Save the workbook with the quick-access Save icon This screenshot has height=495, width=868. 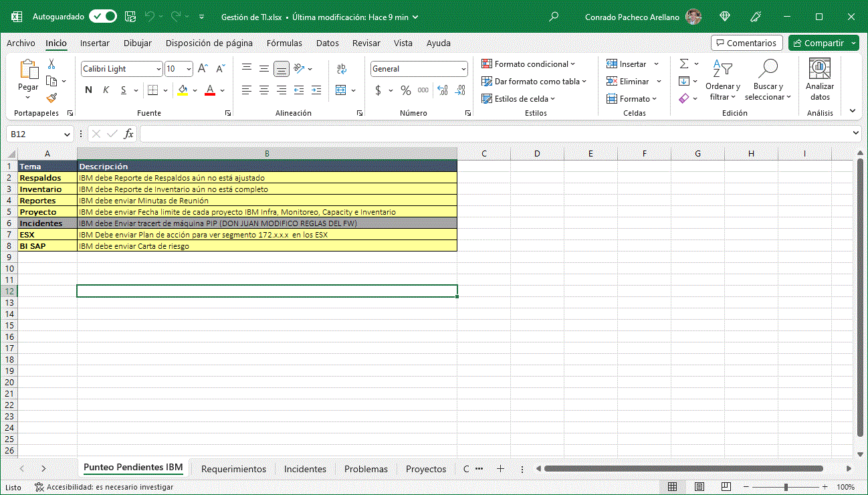(x=130, y=17)
